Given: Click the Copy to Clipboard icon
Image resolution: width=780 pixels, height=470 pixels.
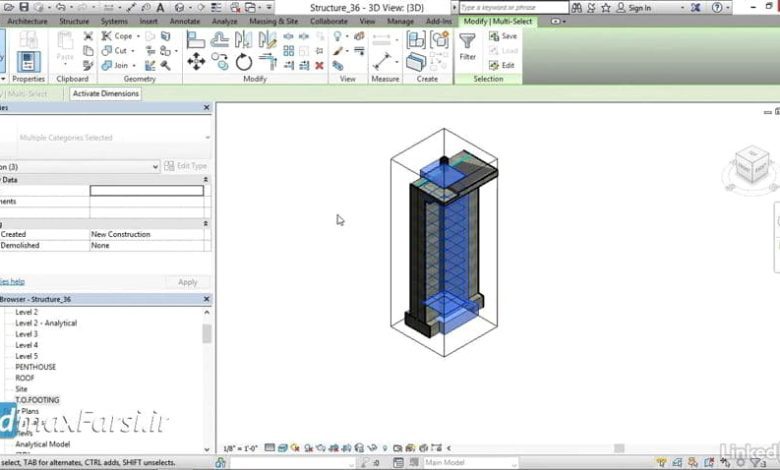Looking at the screenshot, I should (88, 51).
